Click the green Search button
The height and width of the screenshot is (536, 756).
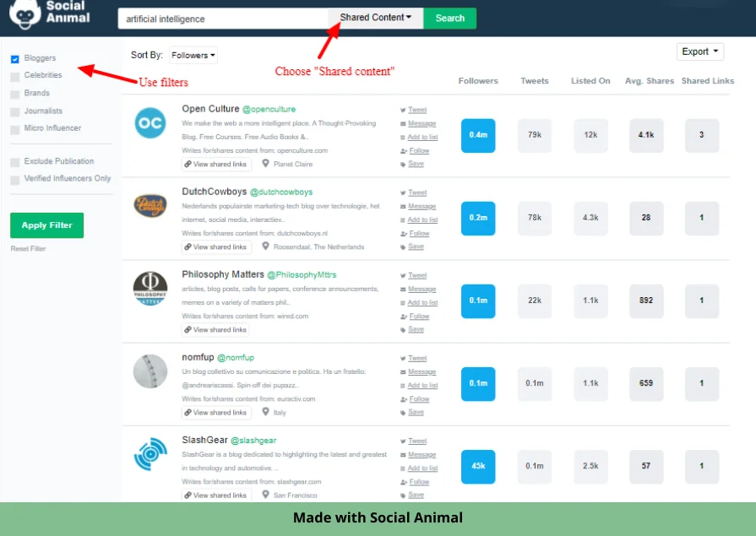coord(450,18)
